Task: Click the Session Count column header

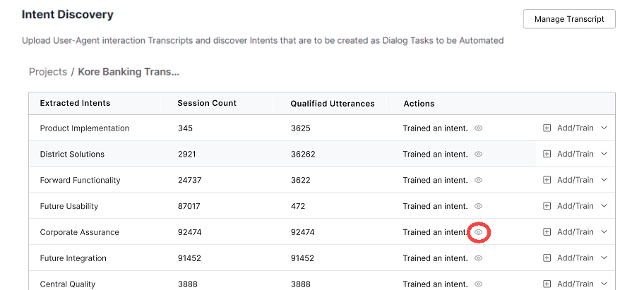Action: [x=207, y=103]
